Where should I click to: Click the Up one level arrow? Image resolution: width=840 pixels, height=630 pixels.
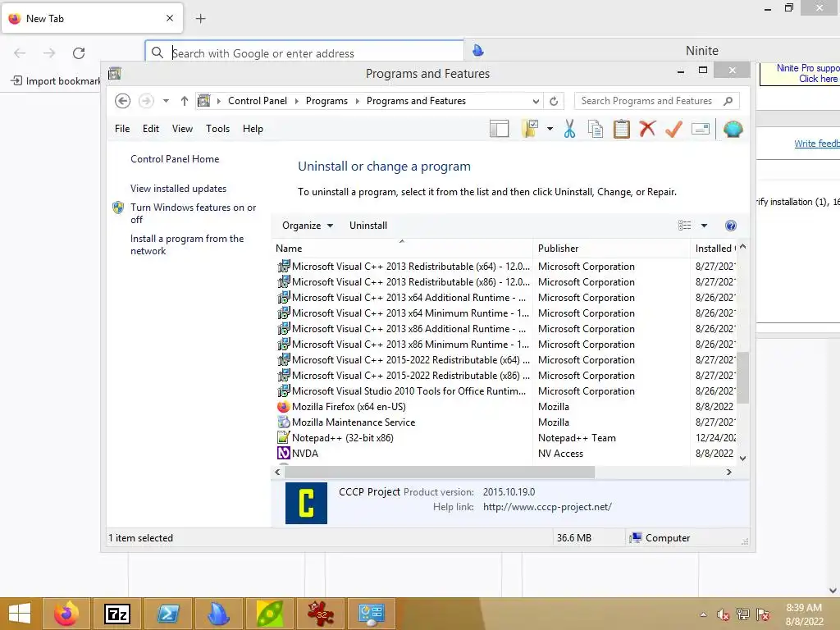click(x=185, y=101)
